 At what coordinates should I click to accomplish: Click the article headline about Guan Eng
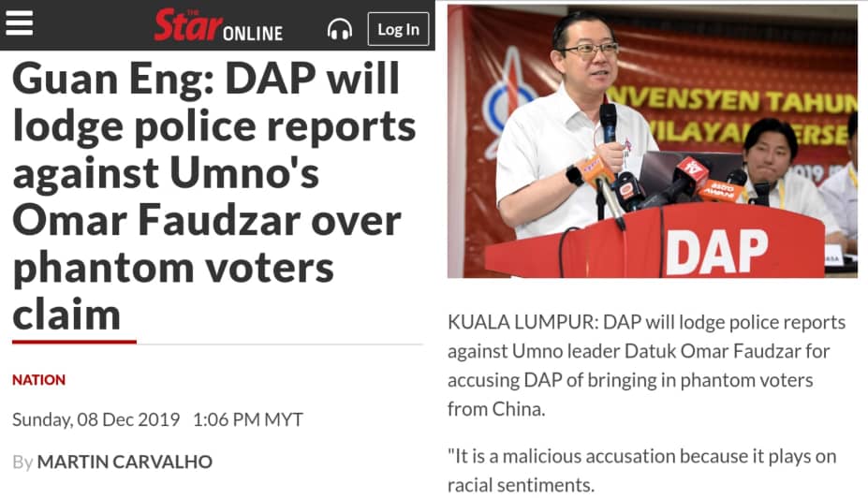pyautogui.click(x=213, y=196)
